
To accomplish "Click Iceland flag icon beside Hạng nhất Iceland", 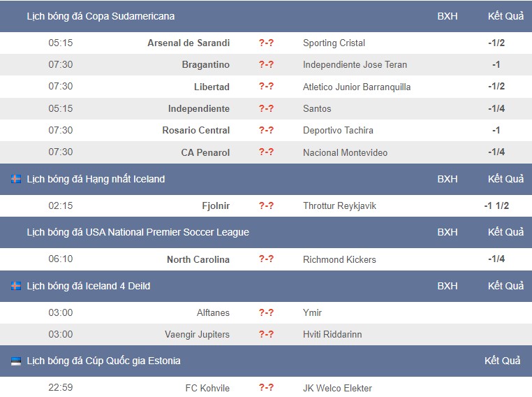I will (x=16, y=179).
